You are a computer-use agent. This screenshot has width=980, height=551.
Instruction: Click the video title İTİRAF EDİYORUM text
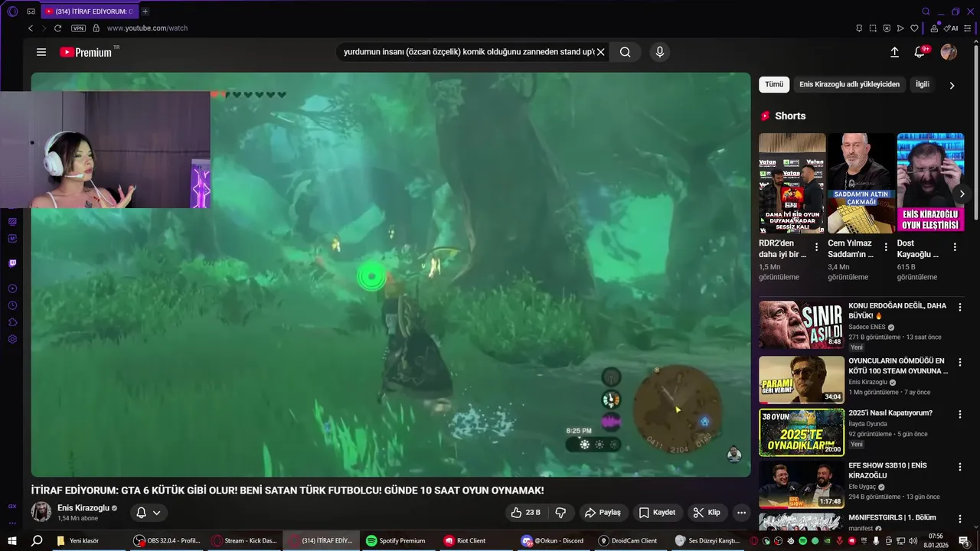(288, 491)
